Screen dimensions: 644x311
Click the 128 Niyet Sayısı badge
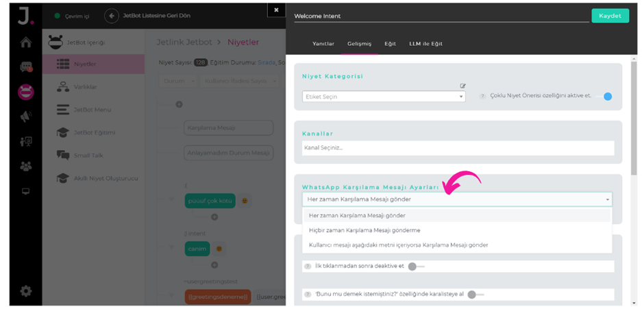[x=201, y=63]
